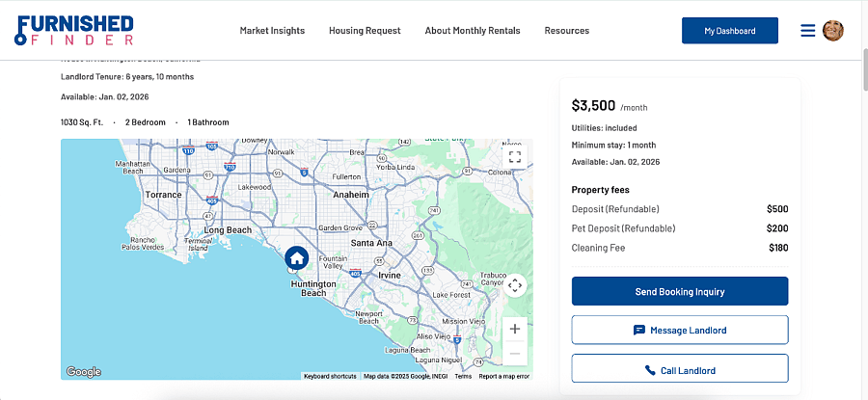Screen dimensions: 868x400
Task: Click the Call Landlord button
Action: (680, 370)
